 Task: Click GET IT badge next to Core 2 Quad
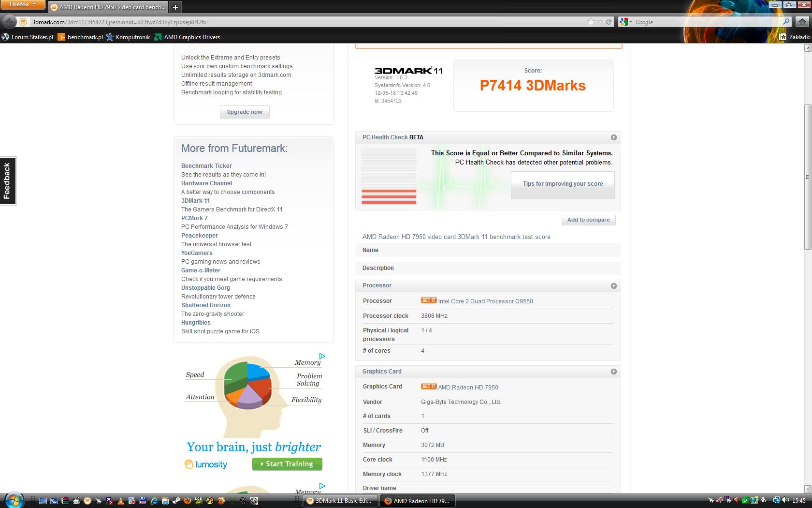click(x=428, y=300)
